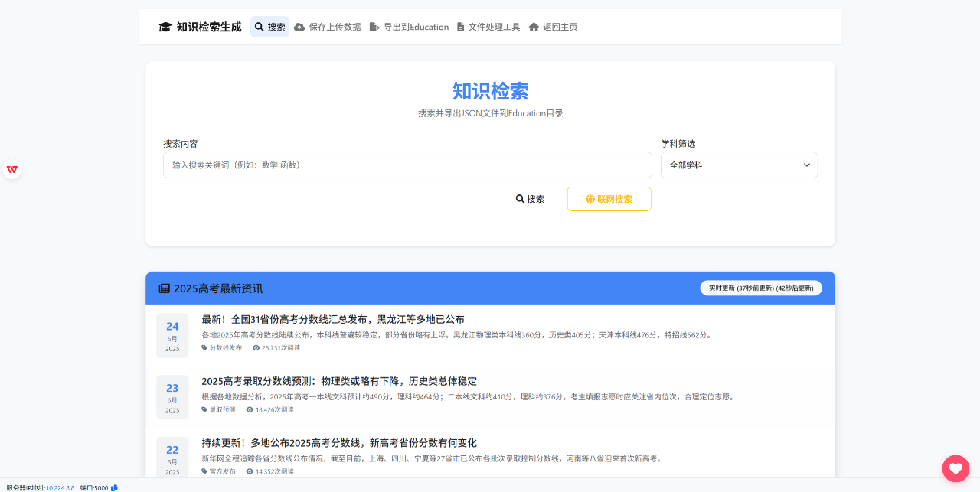
Task: Open the 学科筛选 dropdown showing 全部学科
Action: coord(739,165)
